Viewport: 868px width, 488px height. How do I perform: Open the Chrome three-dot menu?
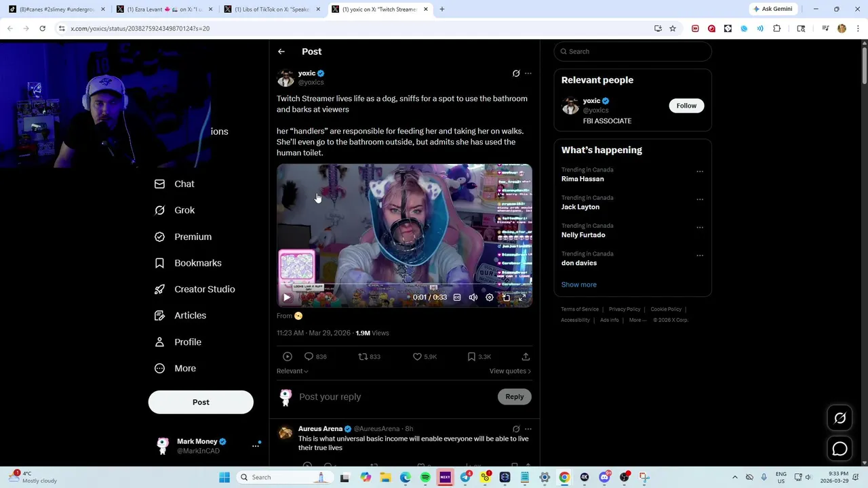[858, 28]
